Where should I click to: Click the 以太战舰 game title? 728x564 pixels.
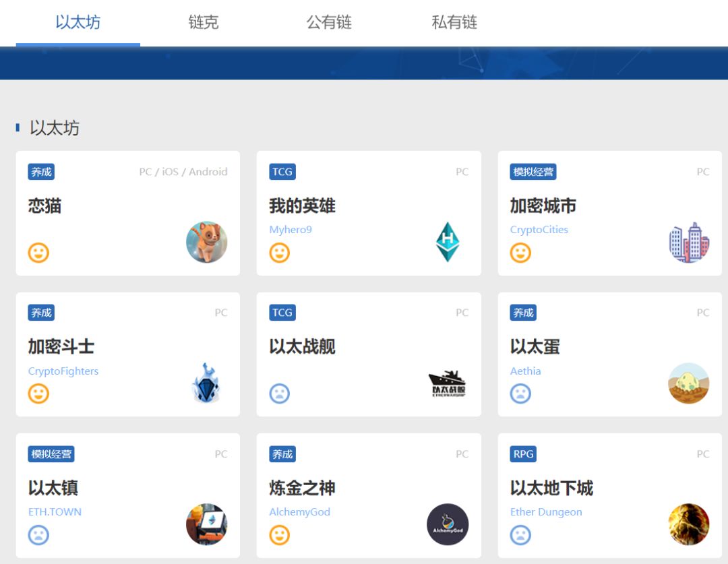point(302,347)
